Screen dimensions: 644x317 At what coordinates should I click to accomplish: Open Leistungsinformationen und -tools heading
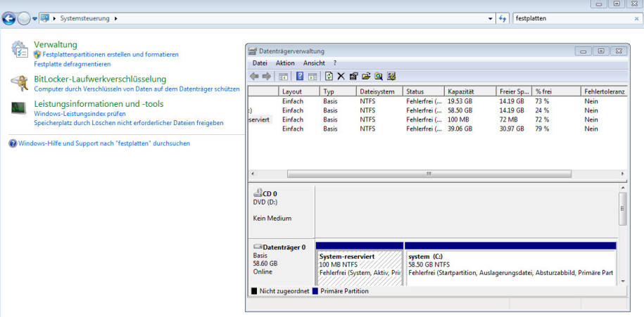coord(99,104)
